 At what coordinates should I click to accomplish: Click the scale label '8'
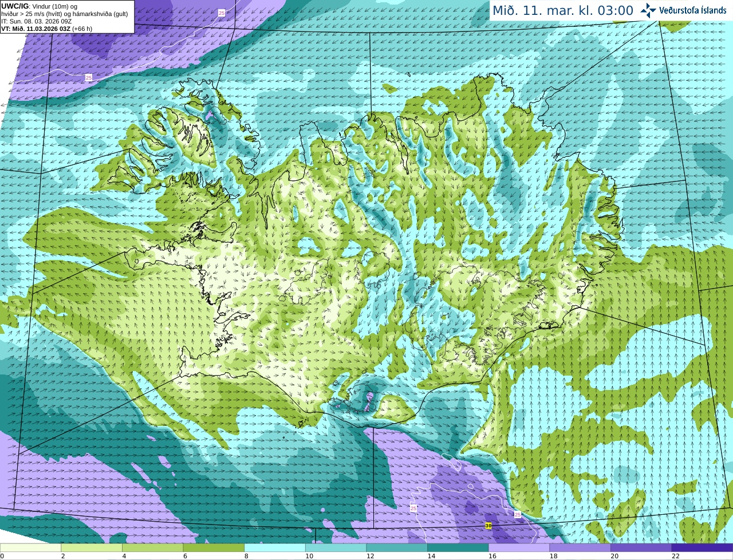click(x=246, y=556)
